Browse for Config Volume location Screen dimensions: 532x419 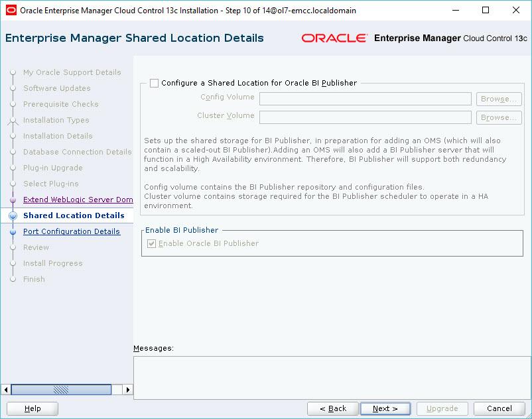[499, 99]
